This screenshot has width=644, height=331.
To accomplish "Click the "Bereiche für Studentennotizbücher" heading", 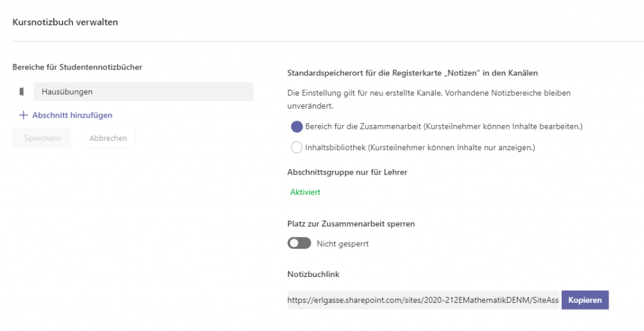I will pos(77,67).
